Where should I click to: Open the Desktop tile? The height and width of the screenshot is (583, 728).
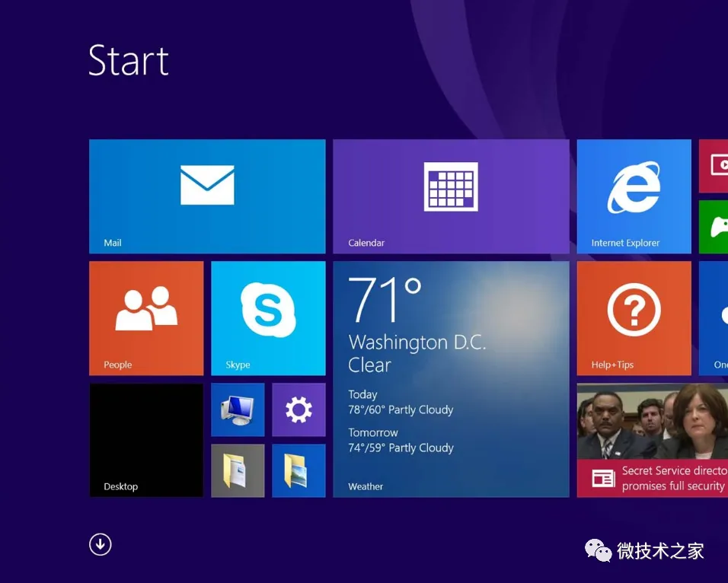(x=146, y=440)
